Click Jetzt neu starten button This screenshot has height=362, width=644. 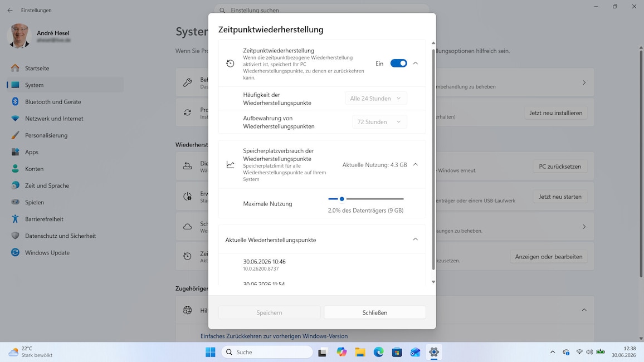pyautogui.click(x=560, y=197)
